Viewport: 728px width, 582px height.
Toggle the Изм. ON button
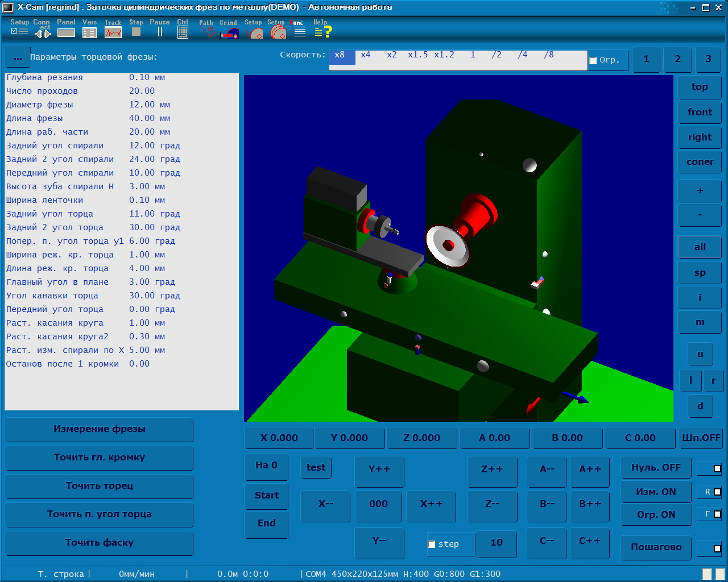click(x=656, y=492)
